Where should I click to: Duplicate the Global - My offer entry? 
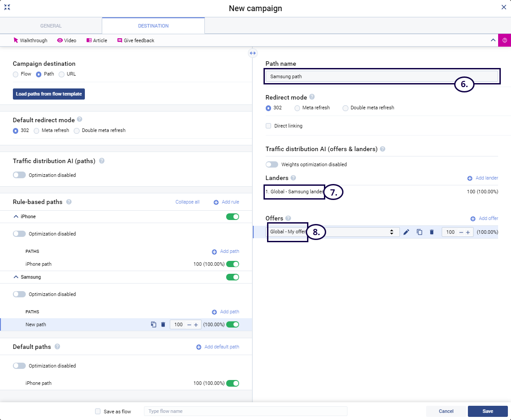[x=419, y=232]
